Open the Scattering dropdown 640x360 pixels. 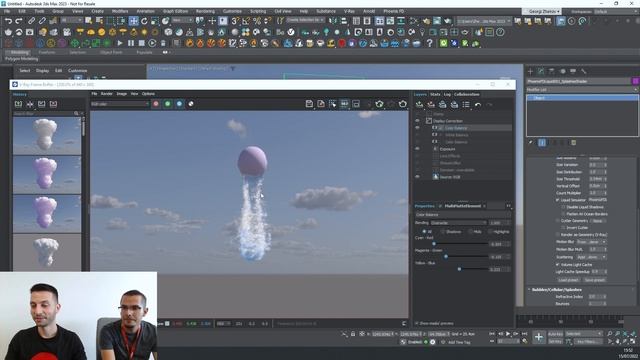point(591,257)
